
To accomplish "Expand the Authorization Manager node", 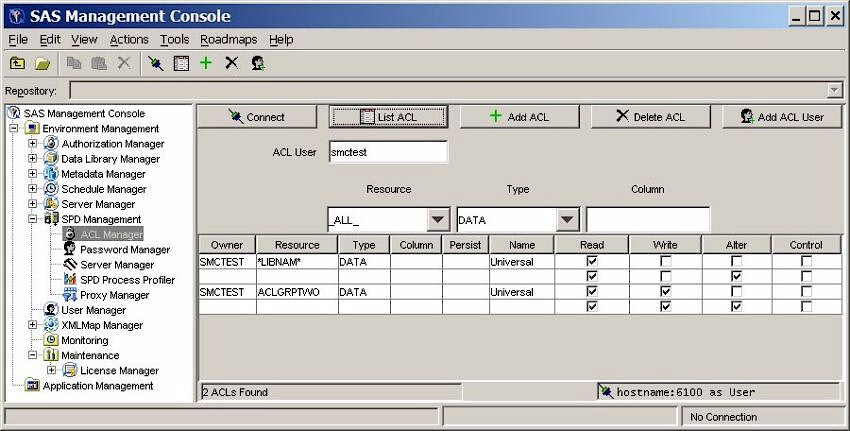I will pyautogui.click(x=33, y=144).
